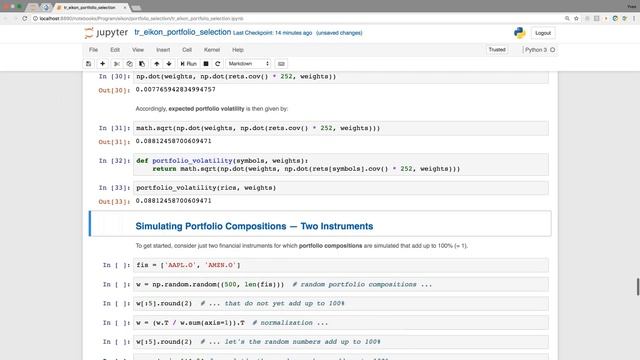Open the Help menu
The width and height of the screenshot is (640, 360).
pyautogui.click(x=238, y=50)
